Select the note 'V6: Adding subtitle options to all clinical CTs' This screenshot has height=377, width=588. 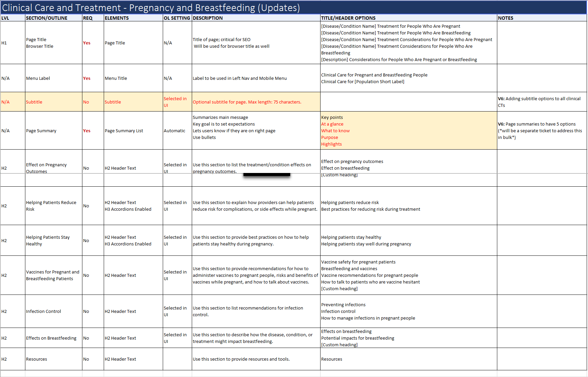coord(542,102)
